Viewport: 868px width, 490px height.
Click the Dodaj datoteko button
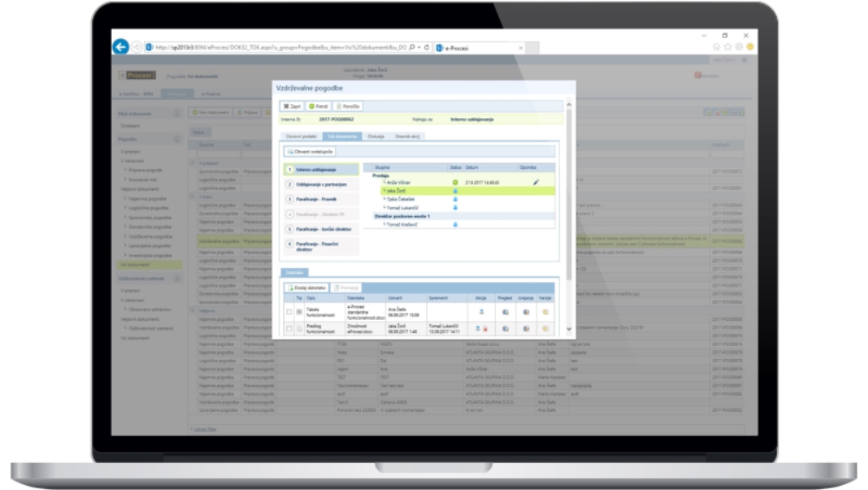tap(306, 287)
